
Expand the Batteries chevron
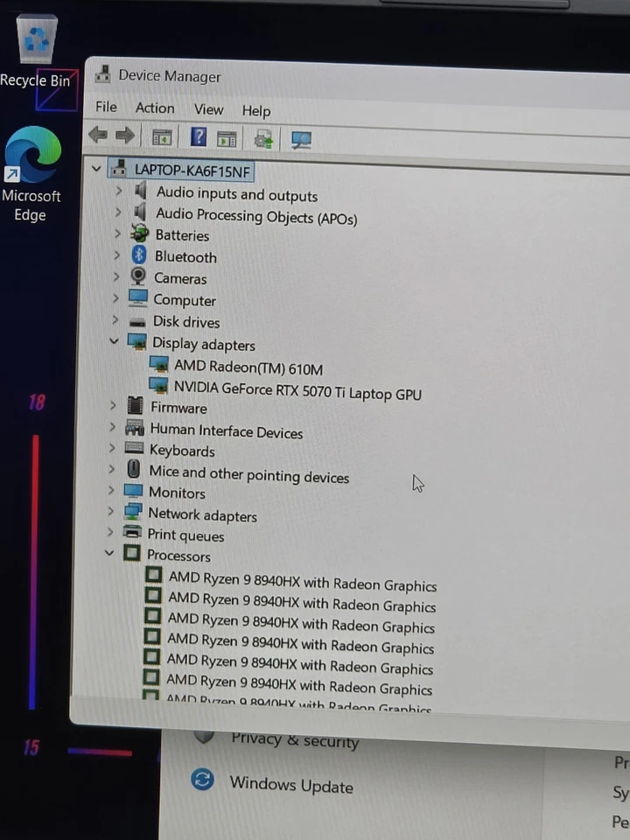coord(118,234)
